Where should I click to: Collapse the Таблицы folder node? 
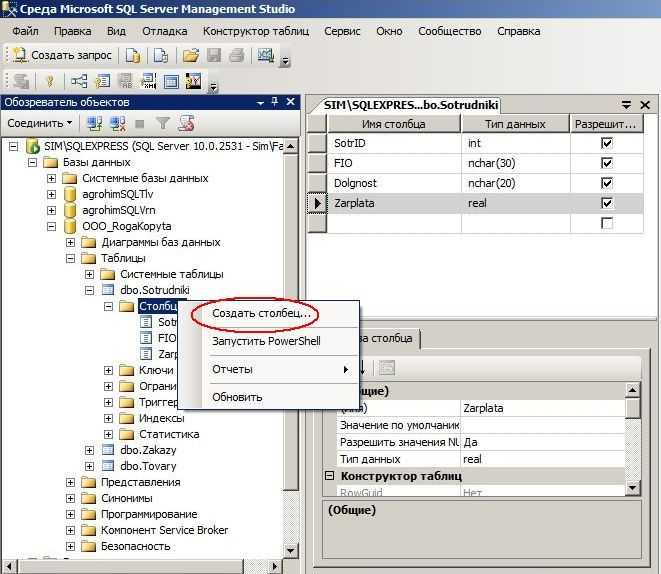click(71, 258)
